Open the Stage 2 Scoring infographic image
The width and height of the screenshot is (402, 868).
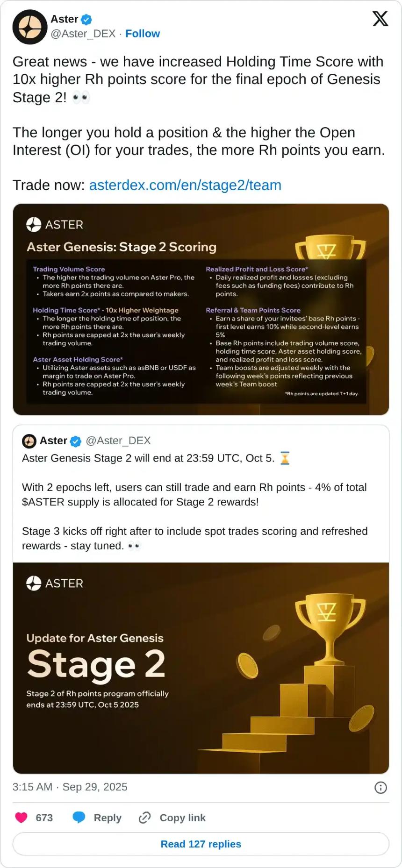tap(201, 308)
